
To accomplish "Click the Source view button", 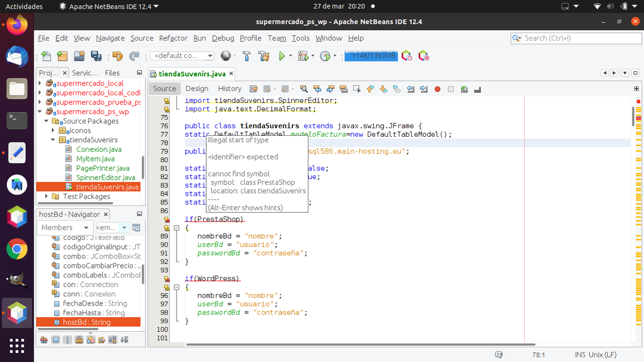I will (x=165, y=88).
